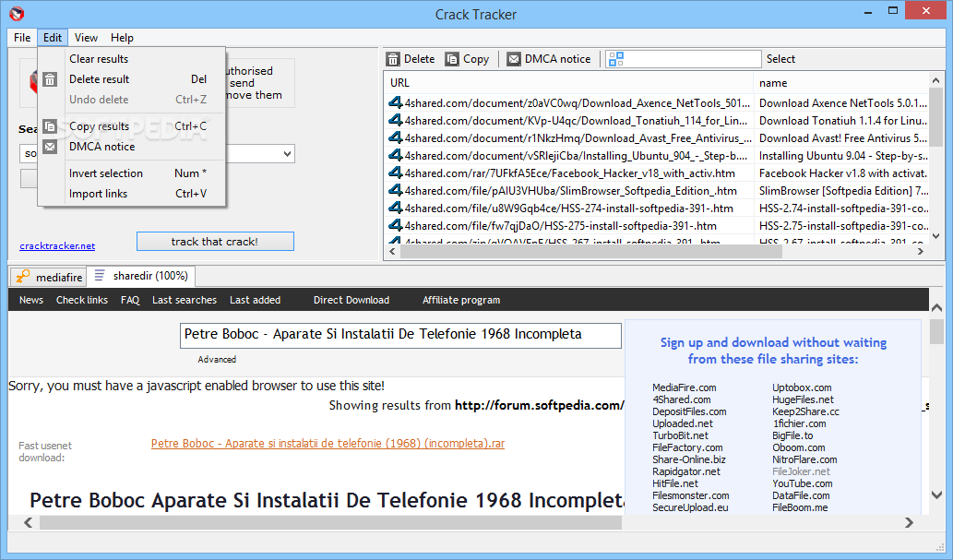Click browser pane horizontal scroll left arrow
This screenshot has height=560, width=953.
point(28,522)
